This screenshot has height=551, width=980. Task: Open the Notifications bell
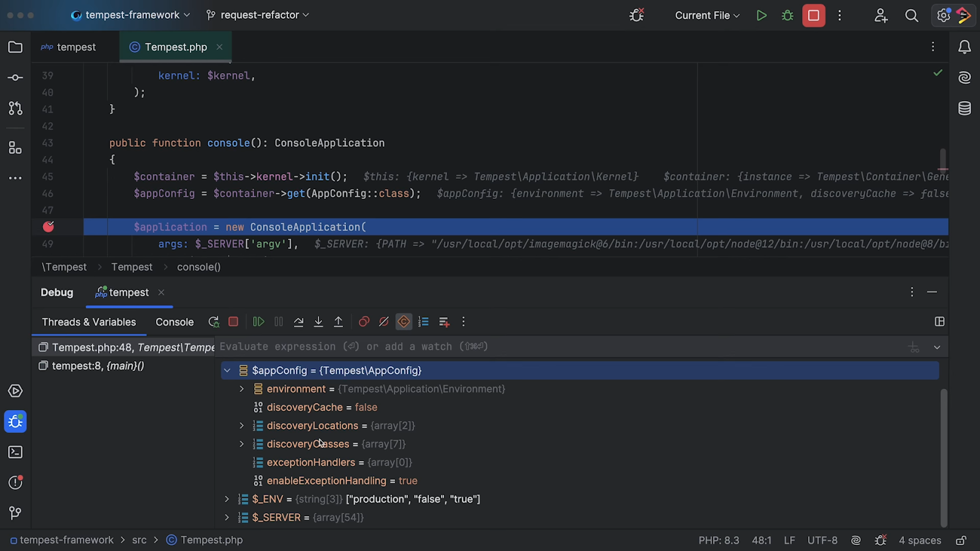(965, 47)
